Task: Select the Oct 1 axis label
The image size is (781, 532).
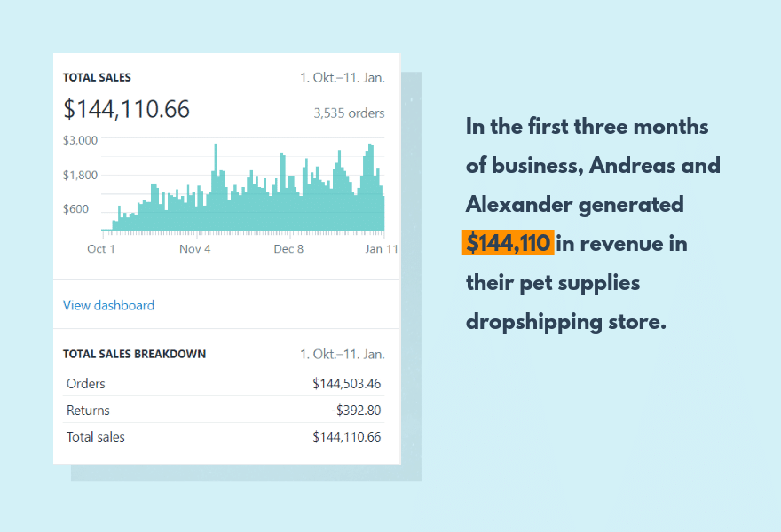Action: [100, 248]
